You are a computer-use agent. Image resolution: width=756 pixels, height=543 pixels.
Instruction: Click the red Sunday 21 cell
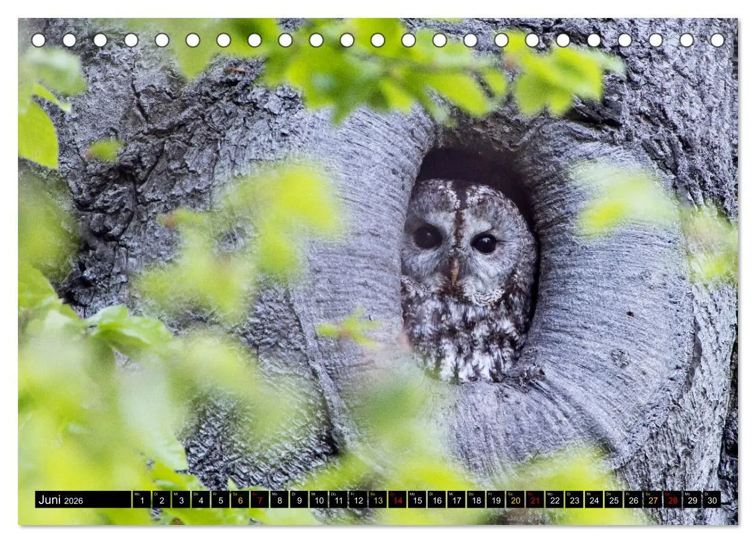pos(535,500)
